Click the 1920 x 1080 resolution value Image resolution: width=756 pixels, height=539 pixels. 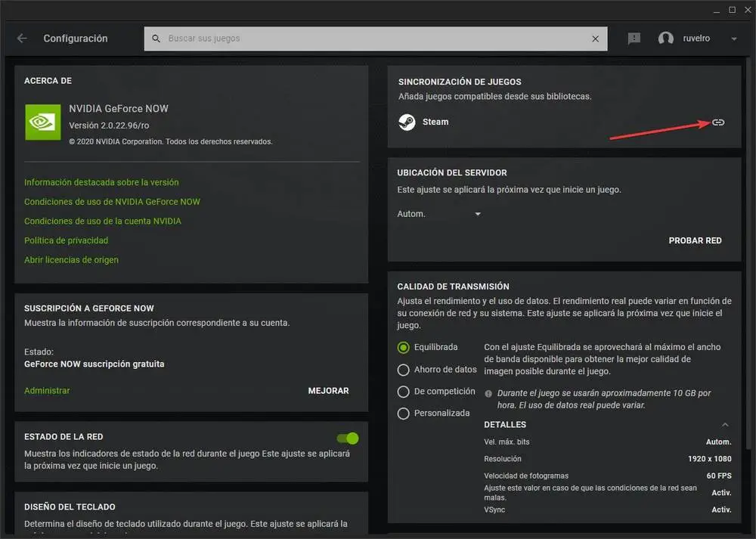coord(710,459)
